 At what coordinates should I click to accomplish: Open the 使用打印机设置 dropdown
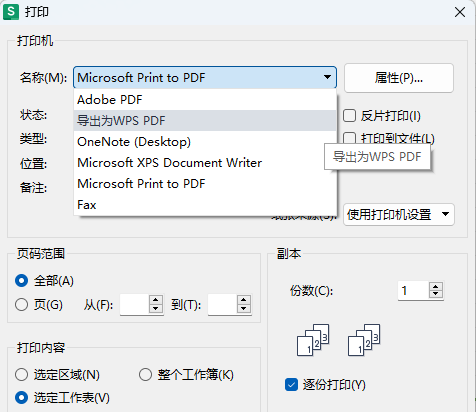point(399,215)
